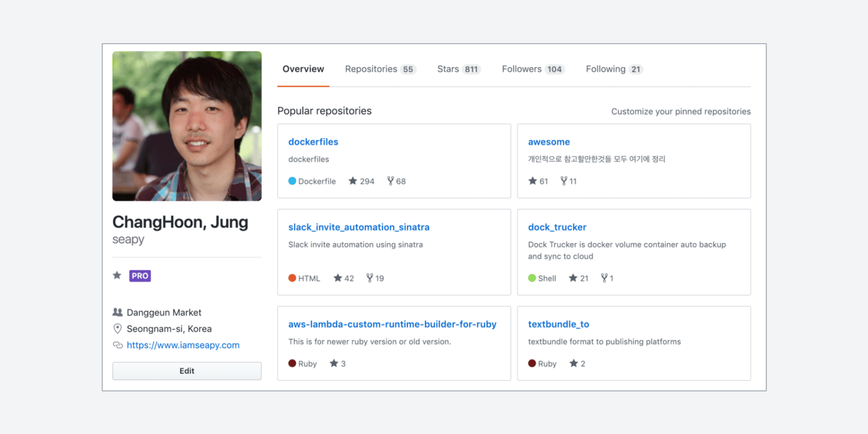Click the fork icon on awesome repository
The height and width of the screenshot is (434, 868).
point(564,181)
